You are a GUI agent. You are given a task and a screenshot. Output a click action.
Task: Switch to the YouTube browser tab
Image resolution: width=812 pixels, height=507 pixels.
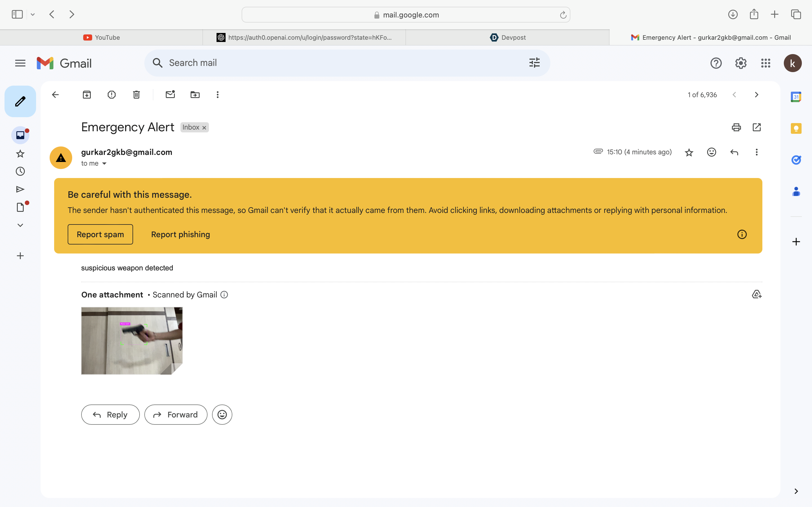pyautogui.click(x=101, y=37)
